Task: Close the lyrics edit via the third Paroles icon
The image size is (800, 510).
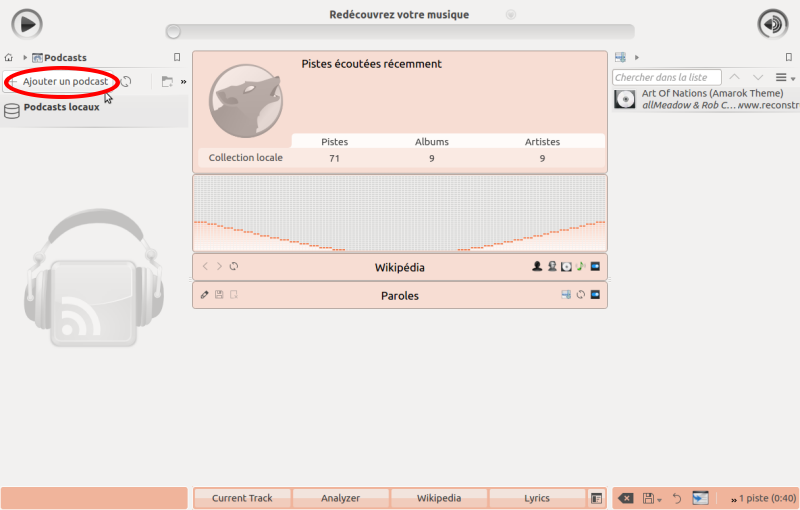Action: tap(234, 295)
